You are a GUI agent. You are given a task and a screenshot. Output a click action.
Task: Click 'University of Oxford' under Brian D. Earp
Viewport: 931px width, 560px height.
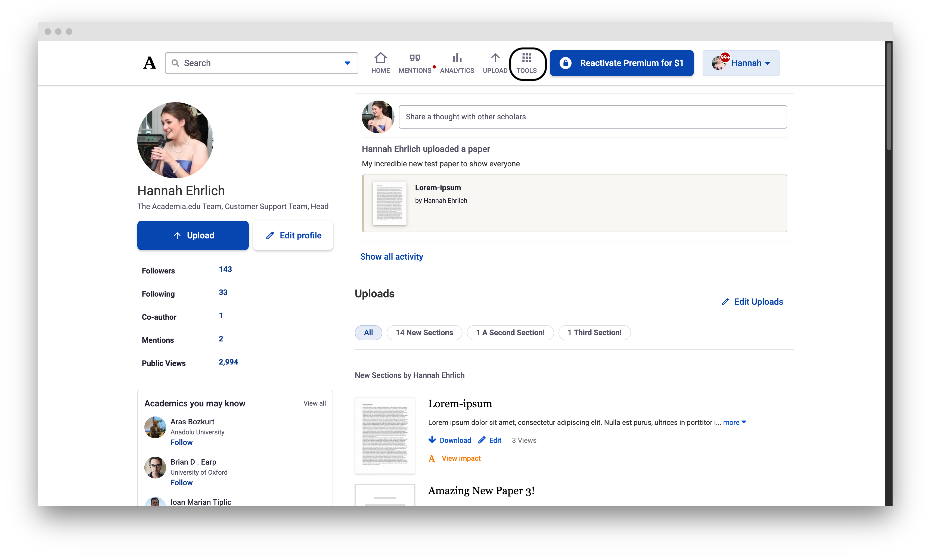[198, 472]
